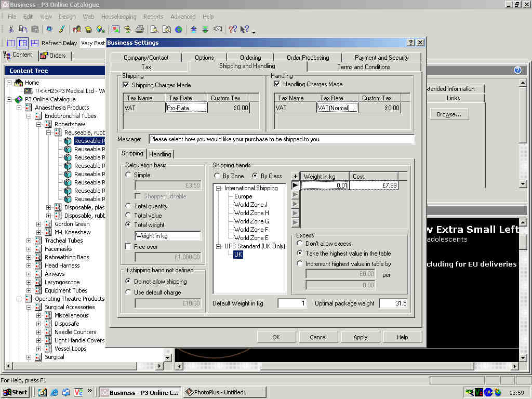Image resolution: width=532 pixels, height=399 pixels.
Task: Open the Housekeeping menu
Action: point(118,17)
